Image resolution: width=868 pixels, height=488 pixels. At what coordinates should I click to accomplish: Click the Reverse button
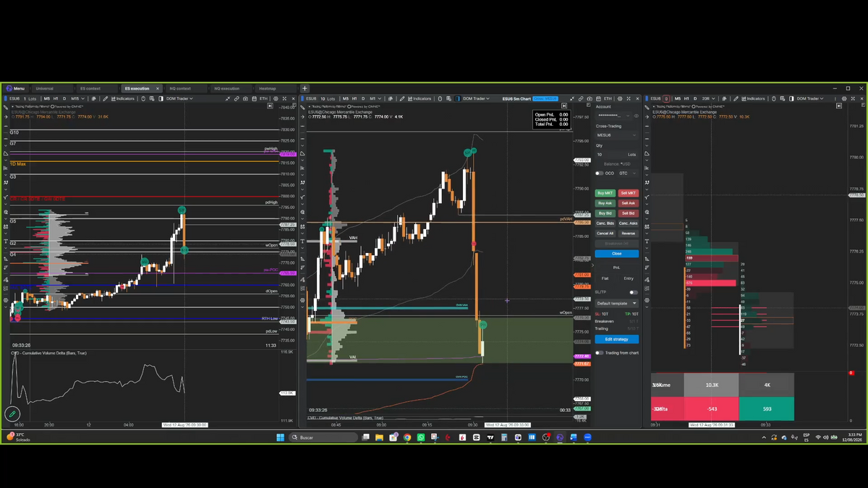629,234
